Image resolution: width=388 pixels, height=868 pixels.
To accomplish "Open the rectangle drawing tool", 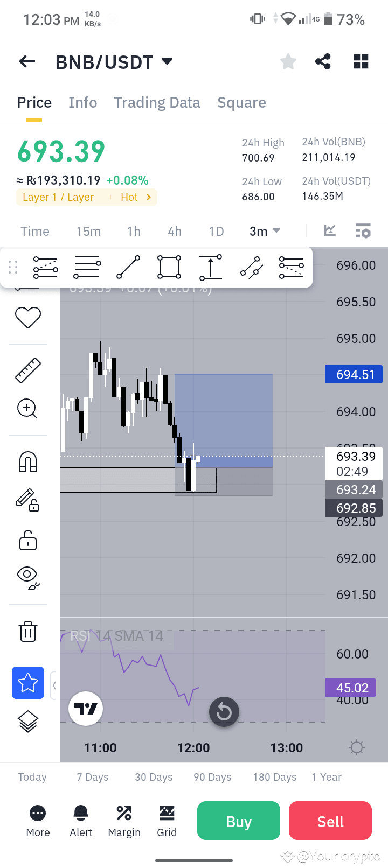I will tap(169, 267).
